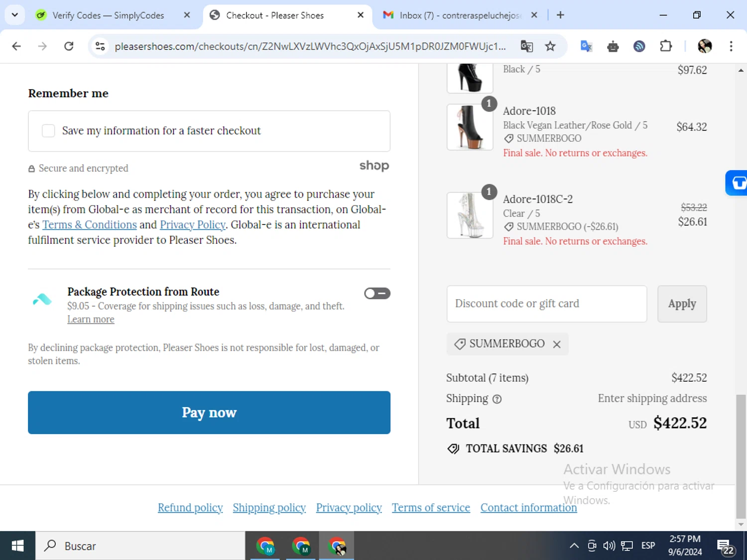747x560 pixels.
Task: Open the Windows Start menu
Action: click(17, 546)
